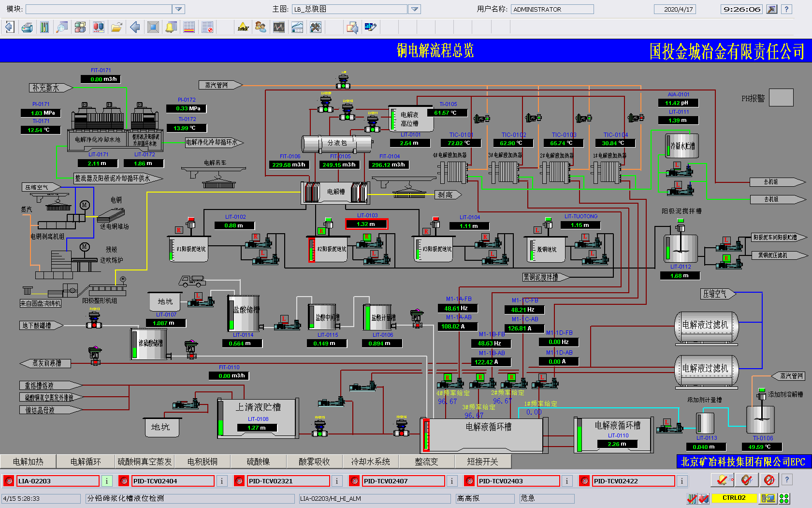The image size is (812, 508).
Task: Click the acknowledge alarm bell checkmark button
Action: tap(722, 480)
